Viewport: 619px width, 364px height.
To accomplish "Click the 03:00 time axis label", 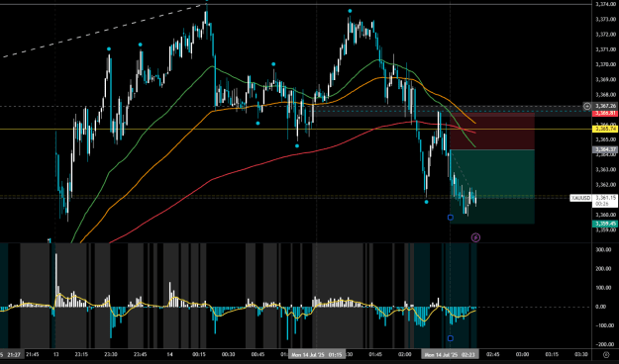I will [x=522, y=354].
